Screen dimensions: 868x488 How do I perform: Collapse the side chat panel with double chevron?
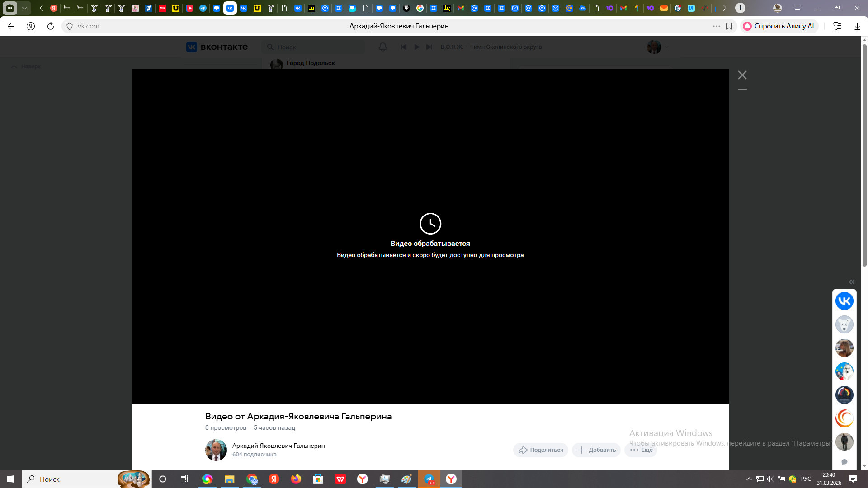852,282
